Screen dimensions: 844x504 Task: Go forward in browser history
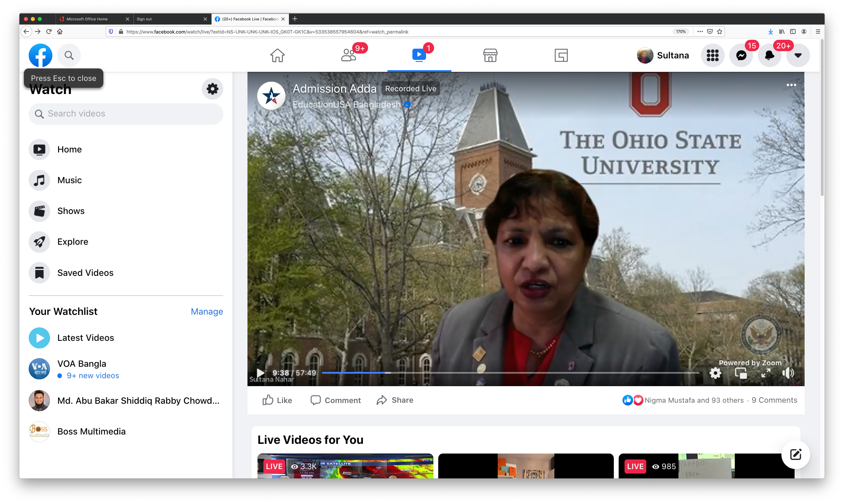[x=38, y=31]
